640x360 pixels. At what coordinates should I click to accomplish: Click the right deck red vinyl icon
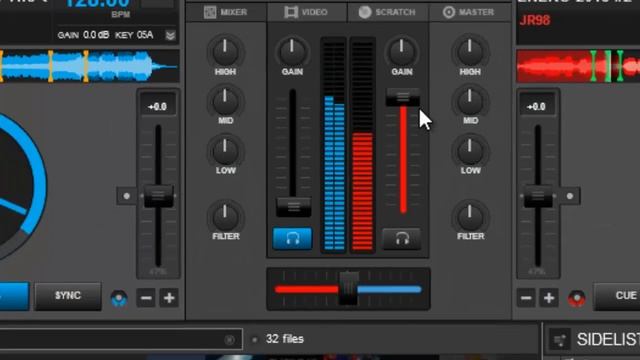(577, 298)
